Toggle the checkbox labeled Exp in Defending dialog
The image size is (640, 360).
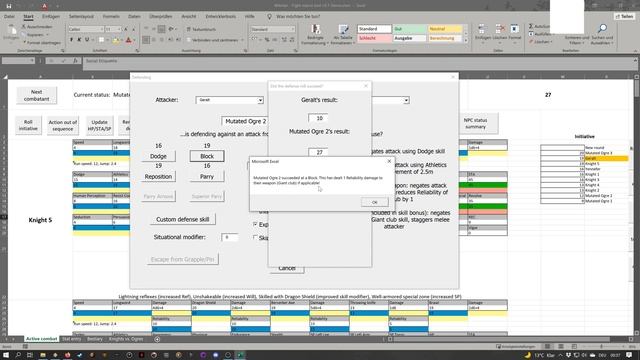[255, 224]
